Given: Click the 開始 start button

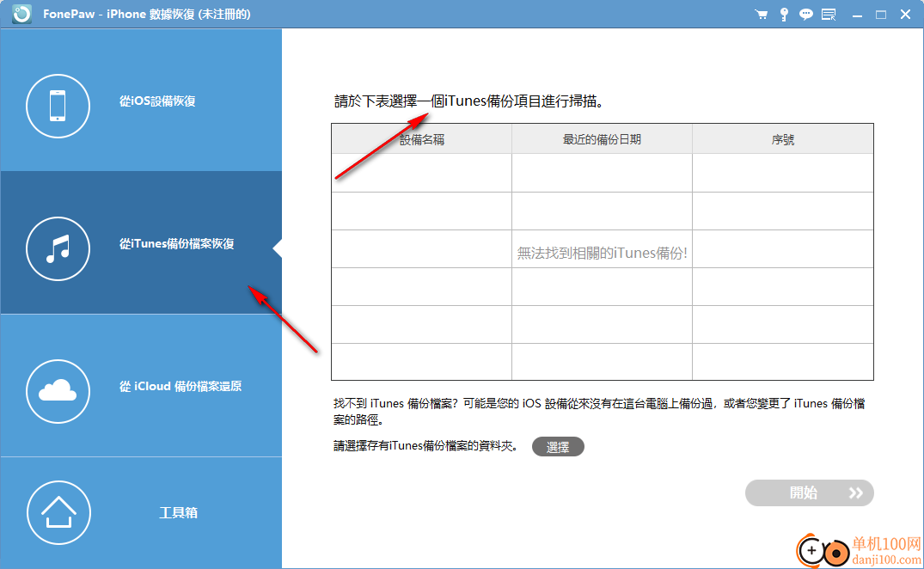Looking at the screenshot, I should tap(809, 493).
